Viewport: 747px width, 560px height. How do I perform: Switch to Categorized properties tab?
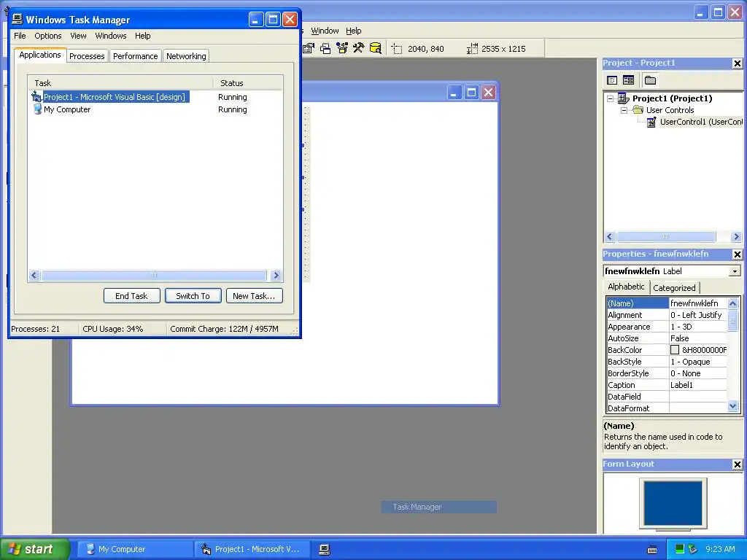[674, 287]
